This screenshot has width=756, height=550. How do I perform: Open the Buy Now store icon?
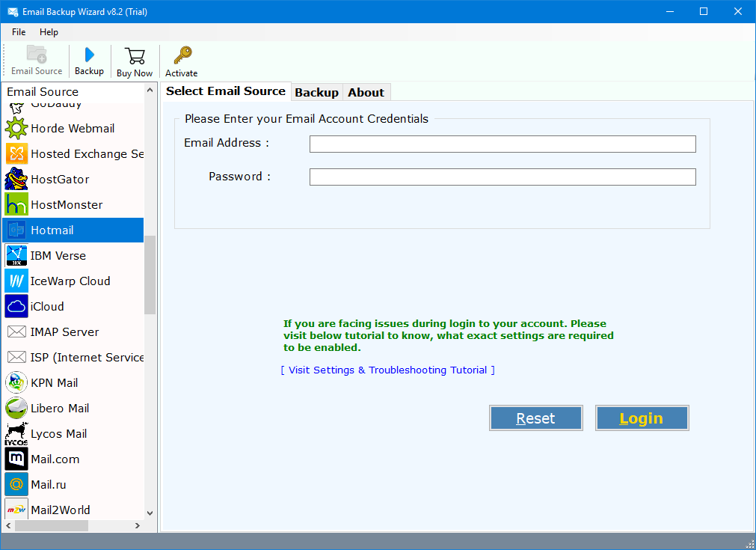[134, 61]
